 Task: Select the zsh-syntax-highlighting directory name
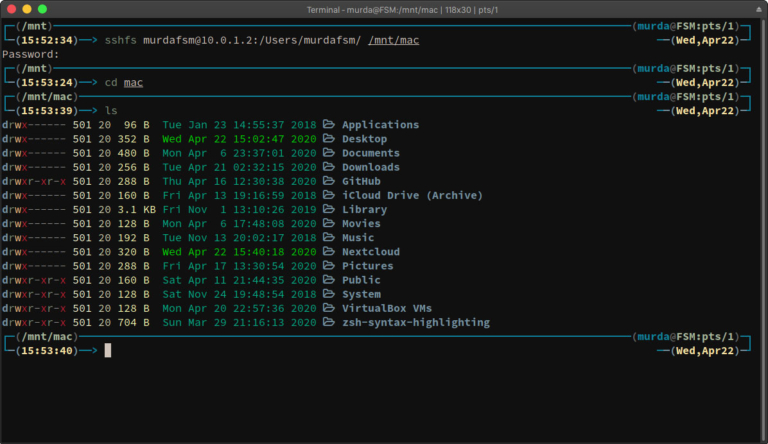416,322
